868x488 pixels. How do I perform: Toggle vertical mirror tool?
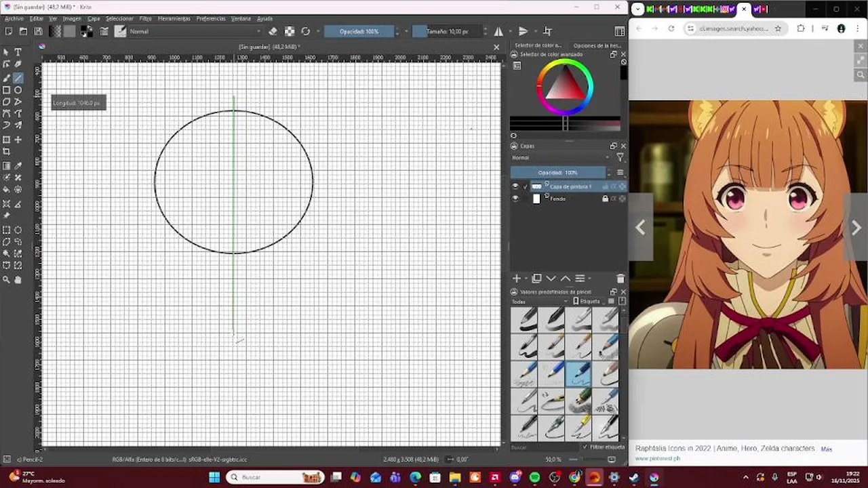(x=523, y=31)
